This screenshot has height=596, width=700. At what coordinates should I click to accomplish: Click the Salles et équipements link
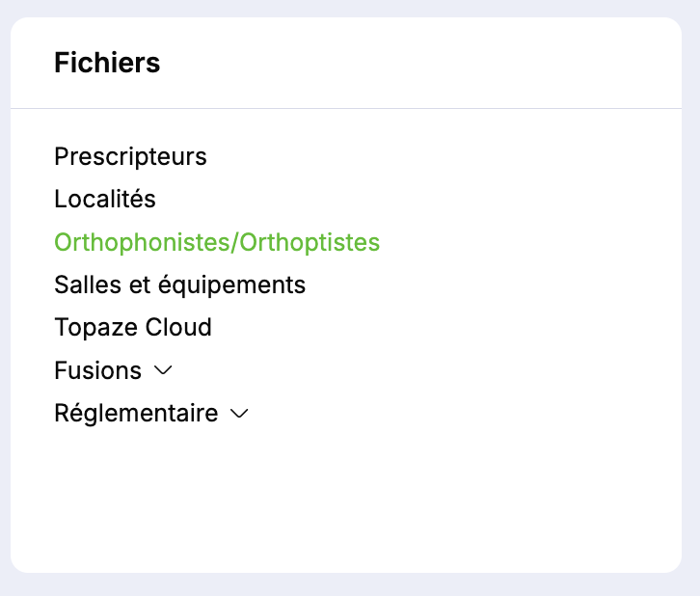tap(179, 285)
